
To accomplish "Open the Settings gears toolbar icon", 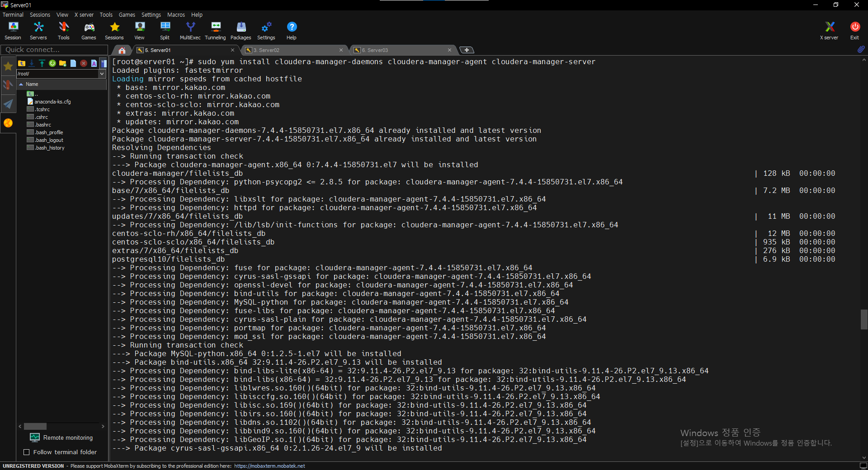I will coord(266,31).
